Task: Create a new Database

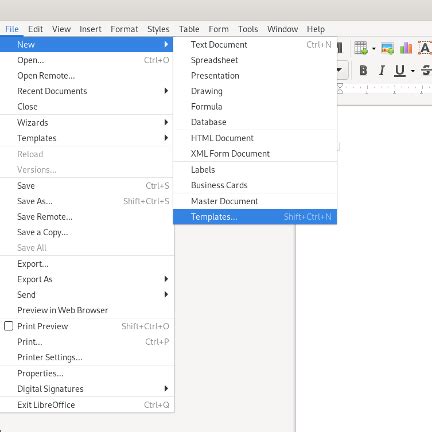Action: [x=255, y=122]
